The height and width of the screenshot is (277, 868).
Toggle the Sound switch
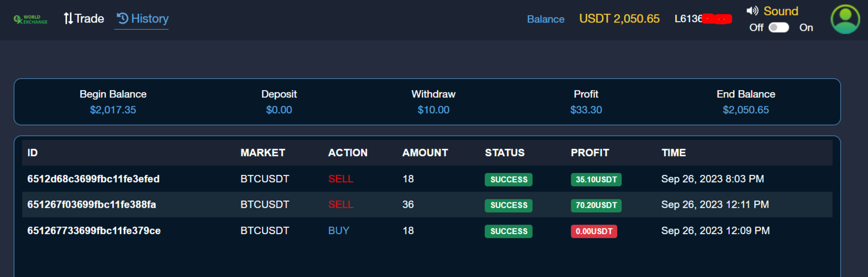click(x=778, y=28)
